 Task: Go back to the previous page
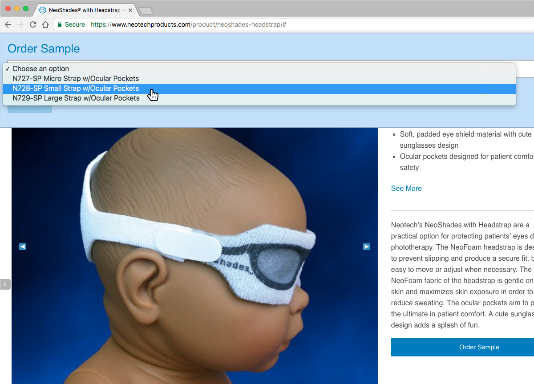click(x=8, y=24)
